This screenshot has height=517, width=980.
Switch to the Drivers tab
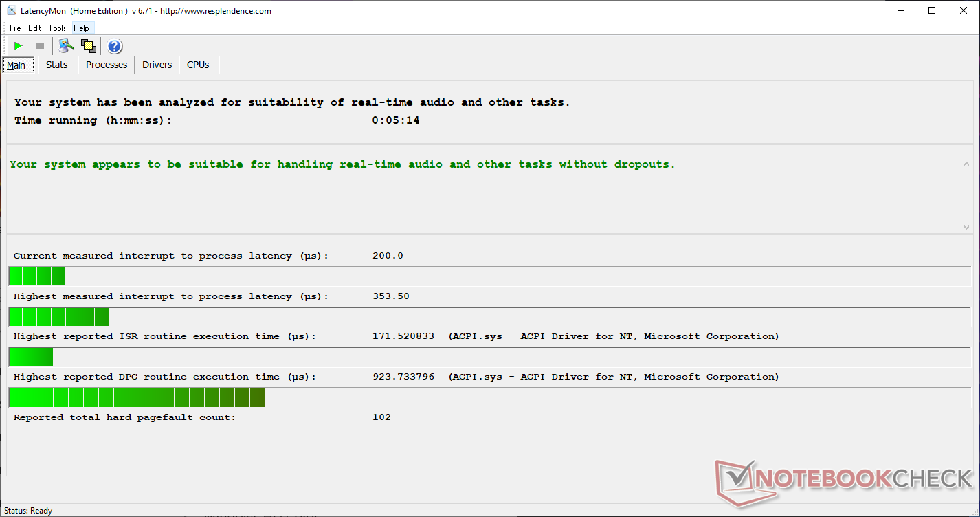157,65
